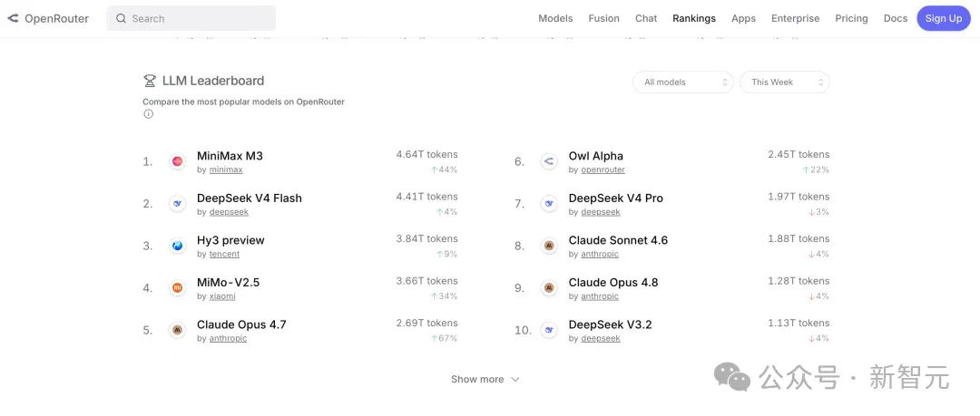This screenshot has width=980, height=416.
Task: Click the DeepSeek V4 Pro model icon
Action: click(x=549, y=204)
